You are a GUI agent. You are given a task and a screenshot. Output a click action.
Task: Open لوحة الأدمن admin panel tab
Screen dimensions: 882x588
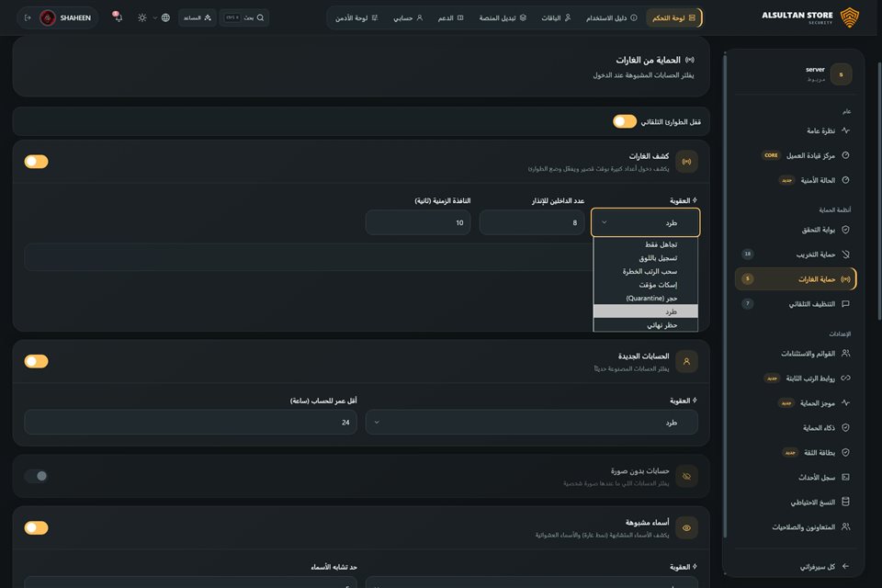pos(356,18)
